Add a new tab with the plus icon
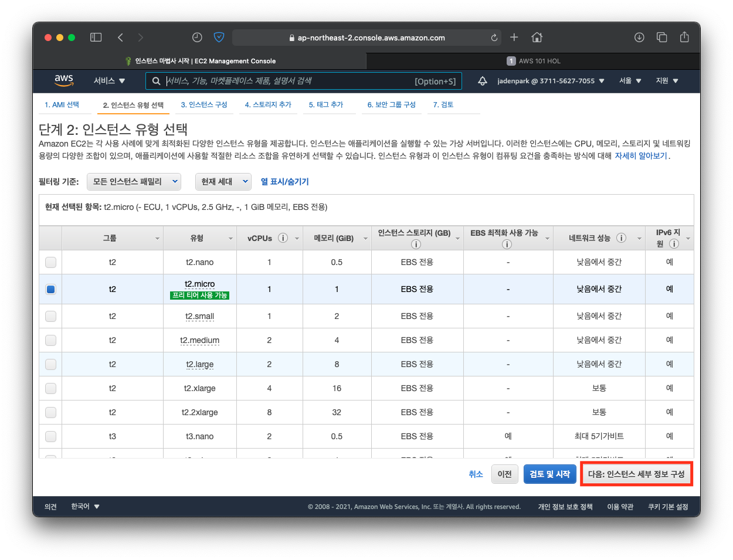The width and height of the screenshot is (733, 560). (x=514, y=38)
